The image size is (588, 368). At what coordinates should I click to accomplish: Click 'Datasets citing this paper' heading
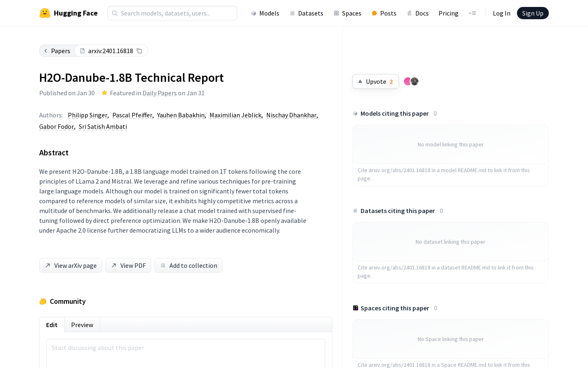point(398,211)
